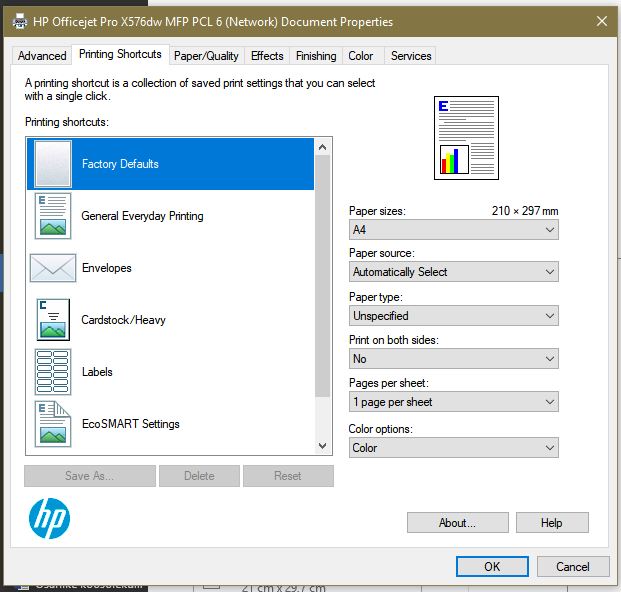Select the Printing Shortcuts tab
Image resolution: width=621 pixels, height=592 pixels.
[x=120, y=54]
